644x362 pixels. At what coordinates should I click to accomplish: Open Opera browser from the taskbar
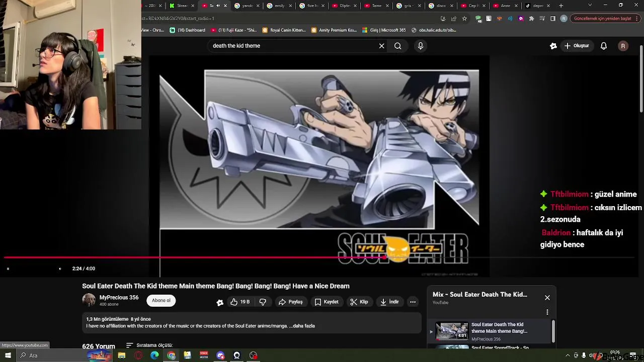pyautogui.click(x=138, y=355)
